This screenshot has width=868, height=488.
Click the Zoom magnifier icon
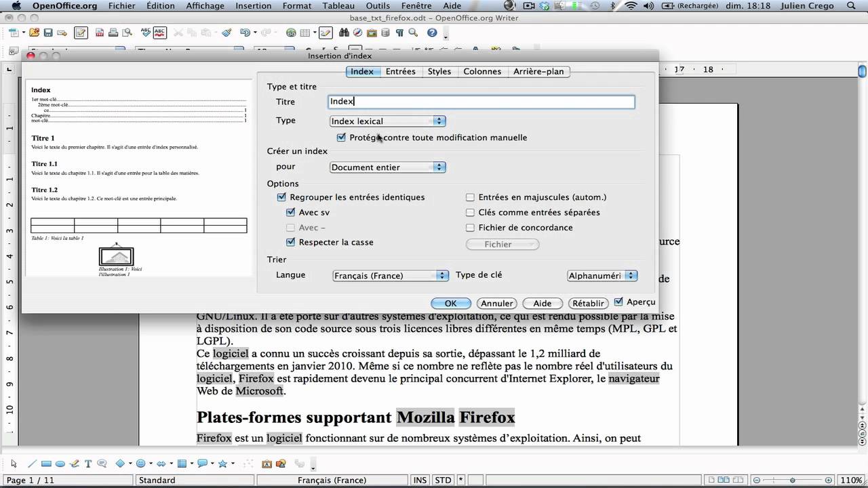(413, 33)
